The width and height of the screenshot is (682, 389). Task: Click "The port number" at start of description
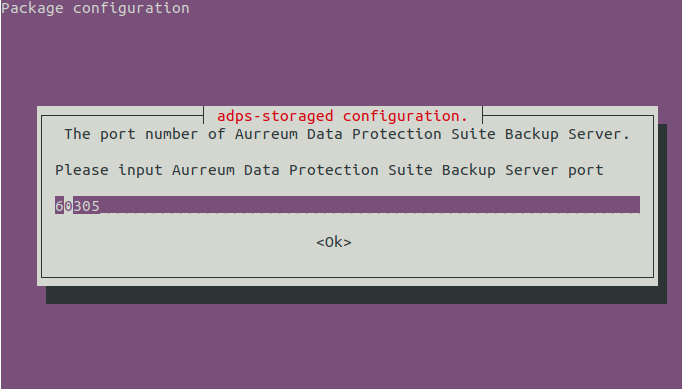(x=131, y=134)
